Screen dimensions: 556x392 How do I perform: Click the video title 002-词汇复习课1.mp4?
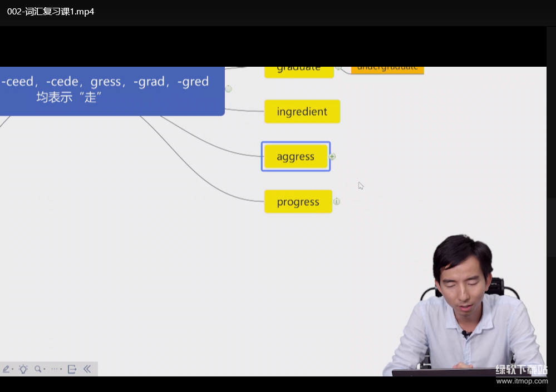(x=51, y=12)
